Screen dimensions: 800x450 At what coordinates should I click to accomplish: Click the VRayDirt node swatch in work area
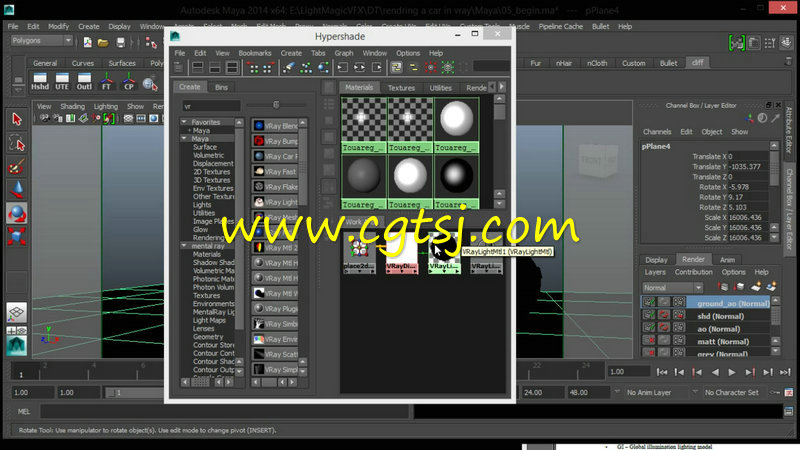point(402,249)
